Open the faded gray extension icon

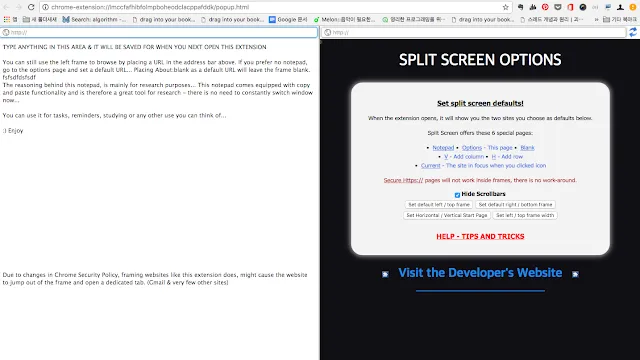(x=595, y=7)
